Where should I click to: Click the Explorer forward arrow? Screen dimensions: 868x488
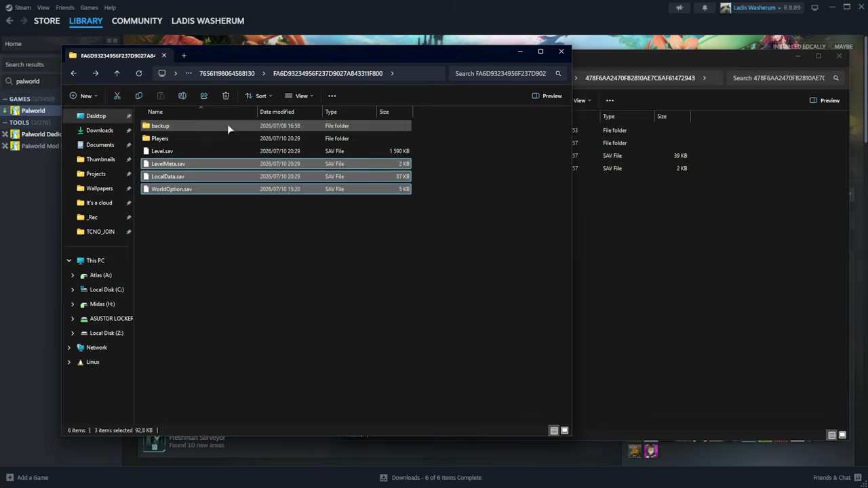(x=95, y=73)
